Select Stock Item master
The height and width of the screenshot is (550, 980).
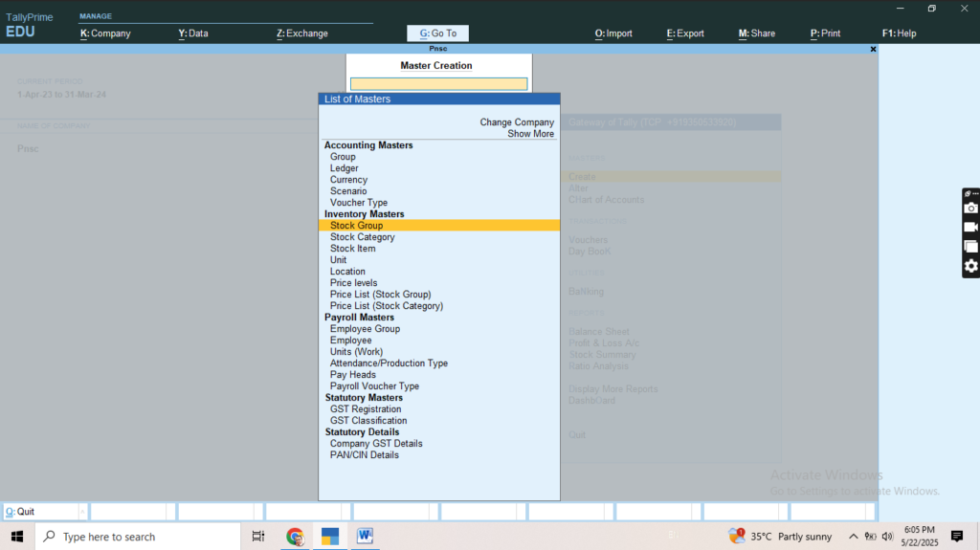click(352, 249)
